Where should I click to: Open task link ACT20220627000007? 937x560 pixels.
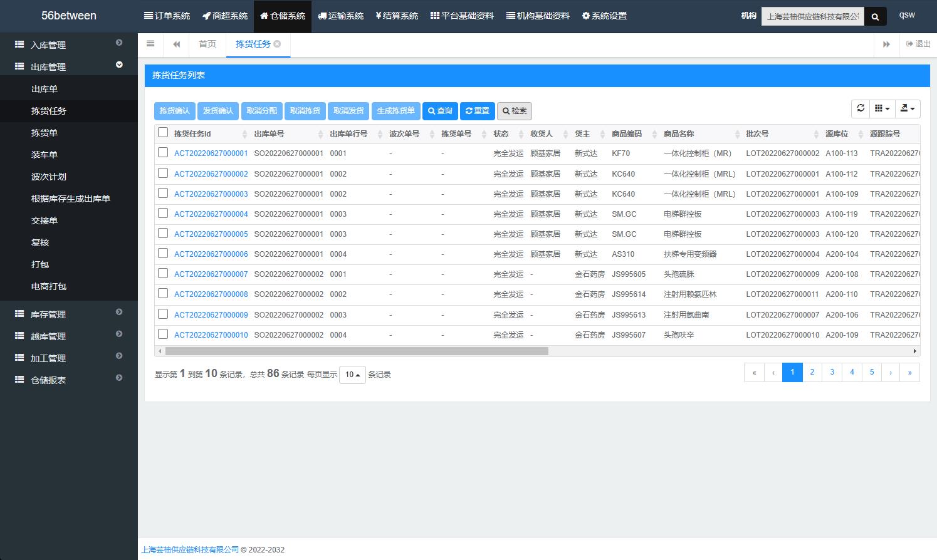pyautogui.click(x=211, y=274)
